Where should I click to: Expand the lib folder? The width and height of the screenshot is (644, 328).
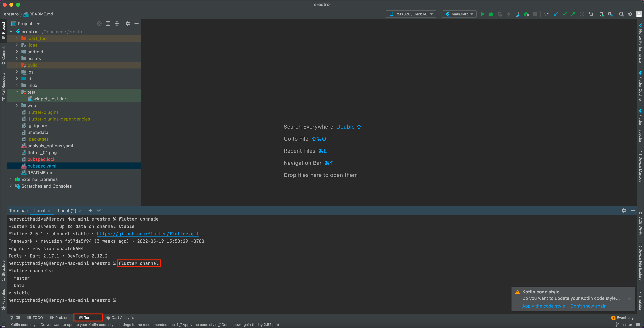coord(17,78)
